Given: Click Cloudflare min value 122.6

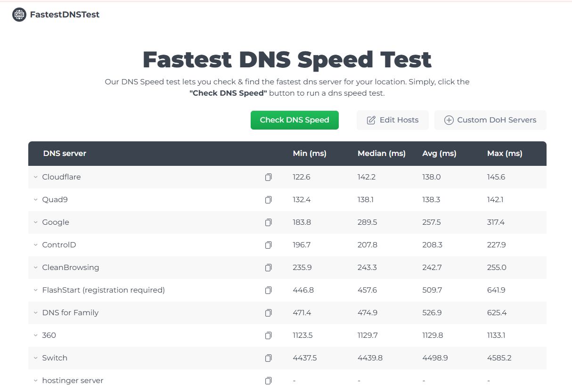Looking at the screenshot, I should [x=302, y=177].
